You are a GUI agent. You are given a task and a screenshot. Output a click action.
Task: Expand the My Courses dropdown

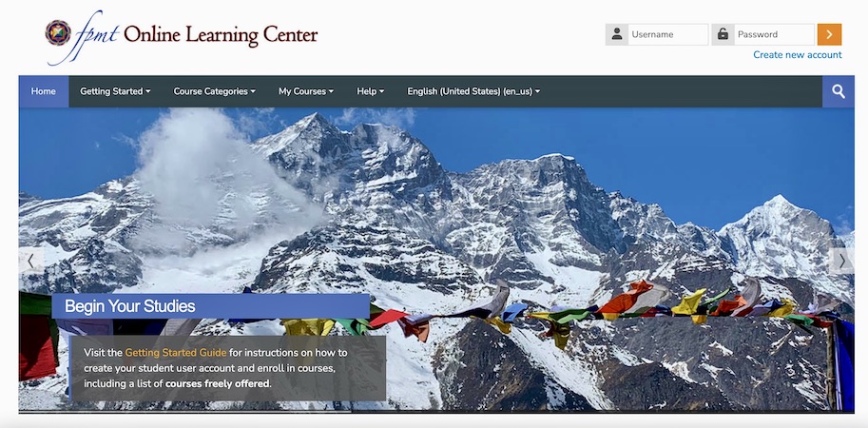(305, 91)
